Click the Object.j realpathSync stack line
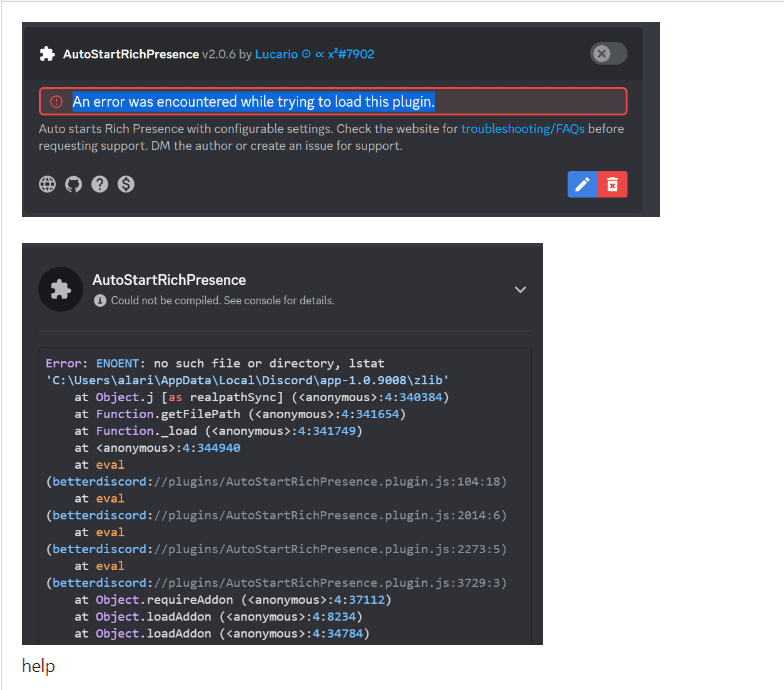The image size is (784, 690). (262, 397)
